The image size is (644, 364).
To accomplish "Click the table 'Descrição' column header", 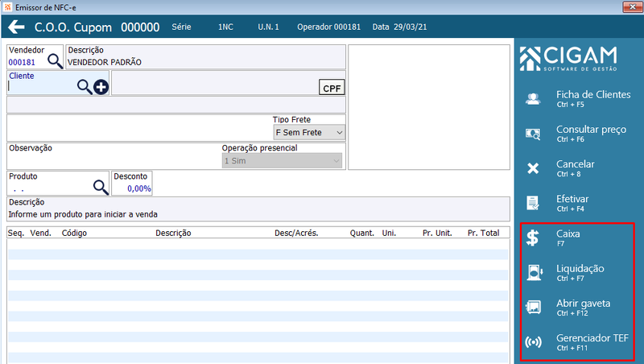I will [x=173, y=233].
